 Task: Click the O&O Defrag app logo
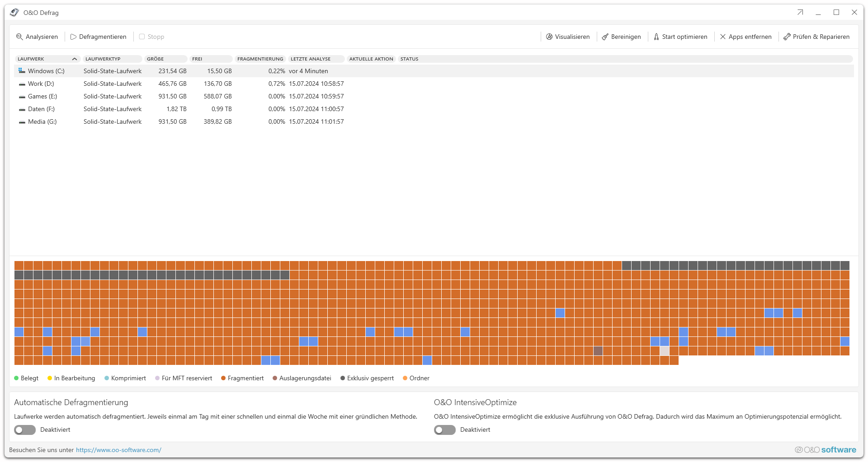(14, 13)
